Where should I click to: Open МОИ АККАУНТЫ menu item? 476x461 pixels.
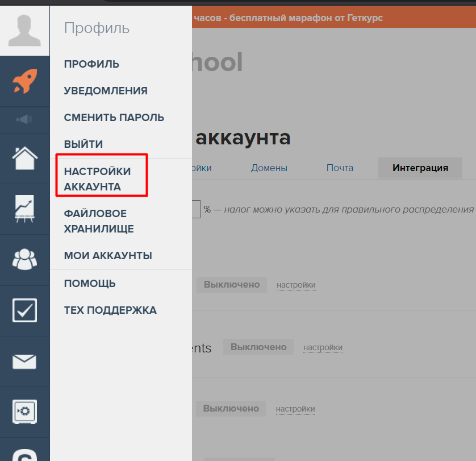(x=108, y=256)
